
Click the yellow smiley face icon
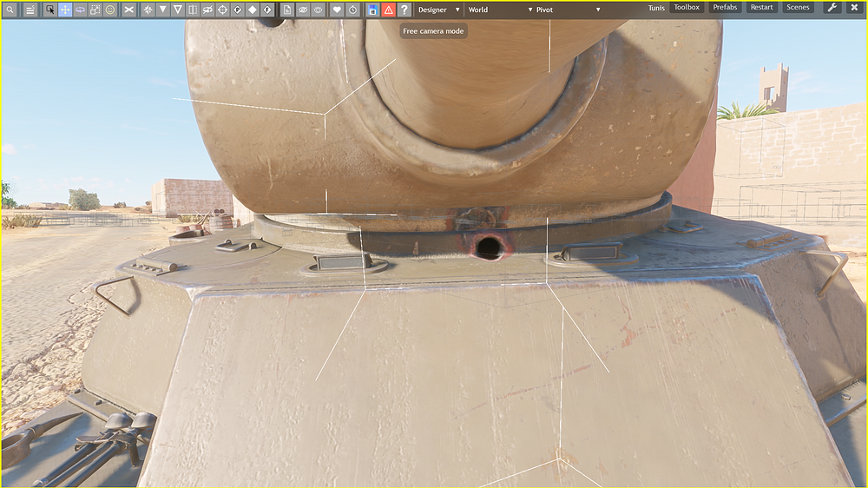(109, 10)
